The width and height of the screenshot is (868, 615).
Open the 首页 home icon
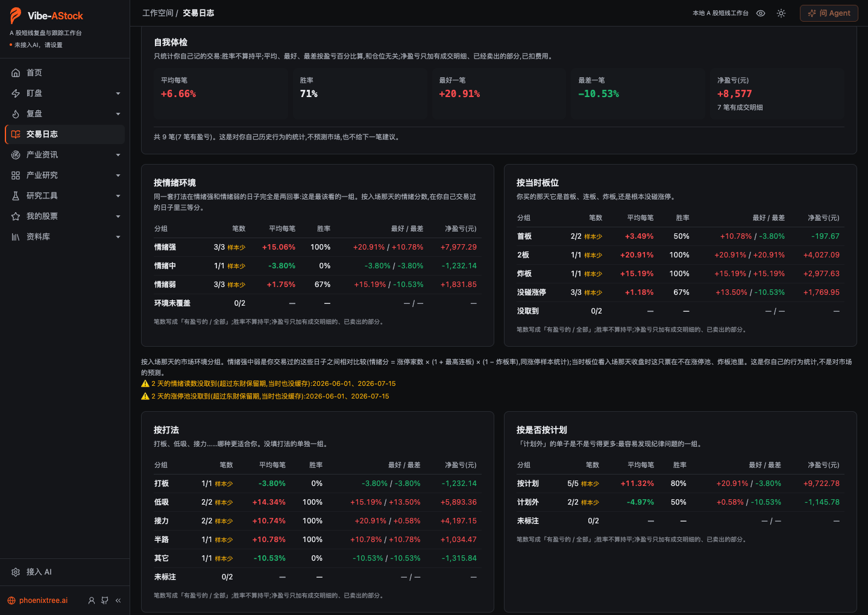click(x=16, y=73)
